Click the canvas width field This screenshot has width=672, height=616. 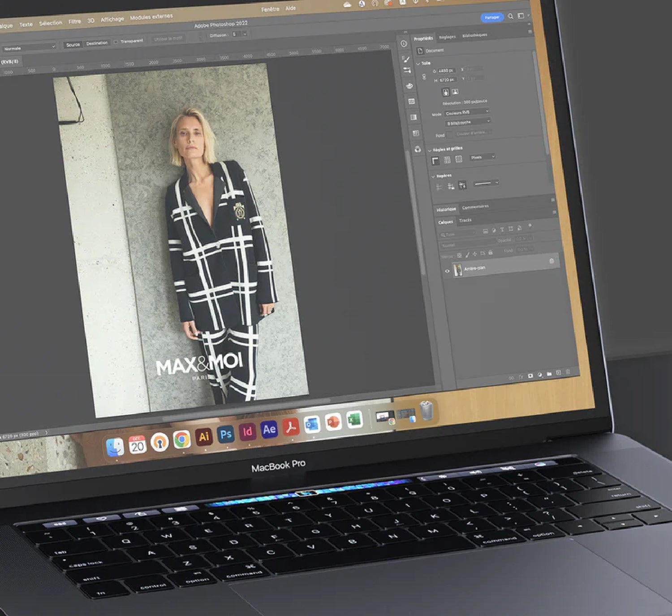[446, 71]
